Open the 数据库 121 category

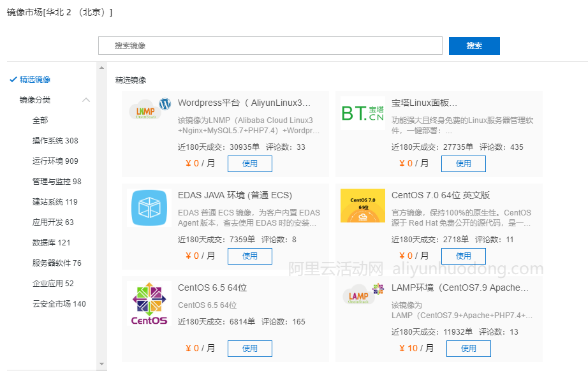point(51,242)
